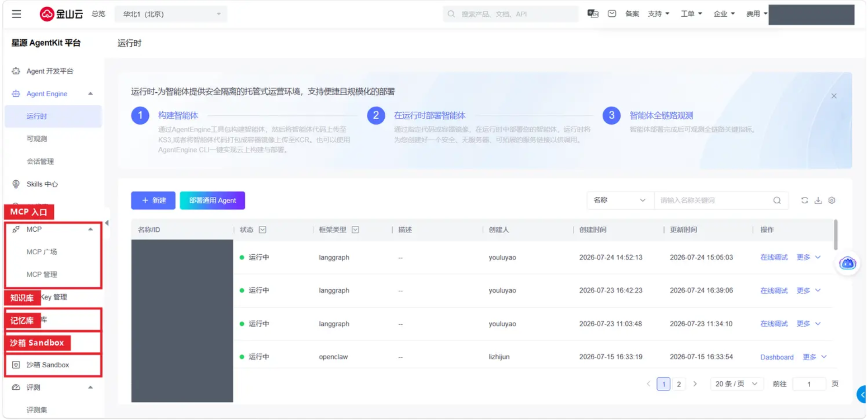Viewport: 868px width, 420px height.
Task: Open MCP 广场 in the sidebar
Action: click(x=42, y=252)
